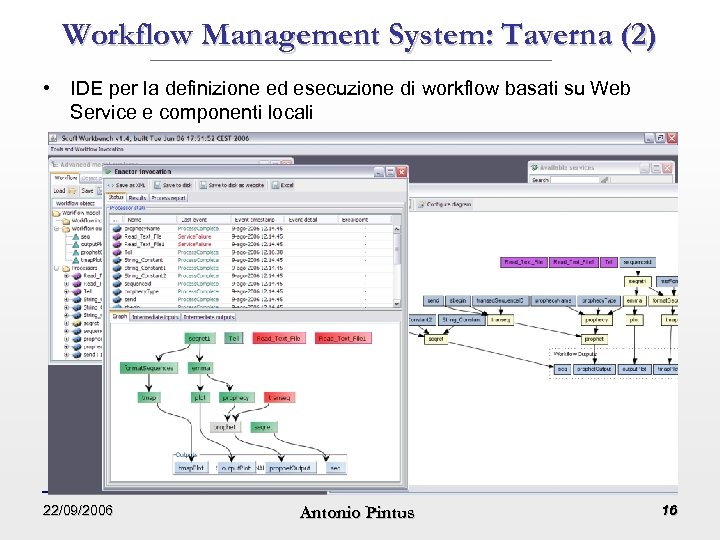Viewport: 720px width, 540px height.
Task: Click the purple Read_Text_File processor icon in table
Action: (x=117, y=236)
